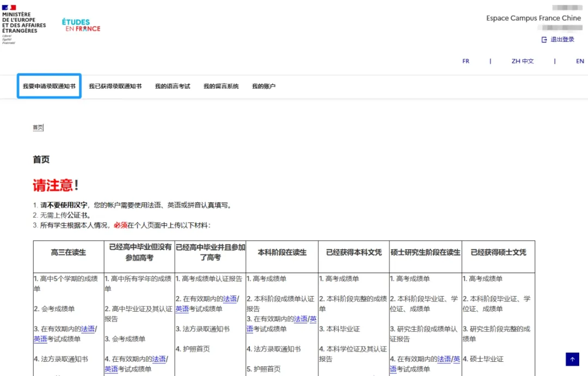Click the 法语 link under 已经高中毕业但没有参加高考
The width and height of the screenshot is (588, 376).
tap(161, 359)
